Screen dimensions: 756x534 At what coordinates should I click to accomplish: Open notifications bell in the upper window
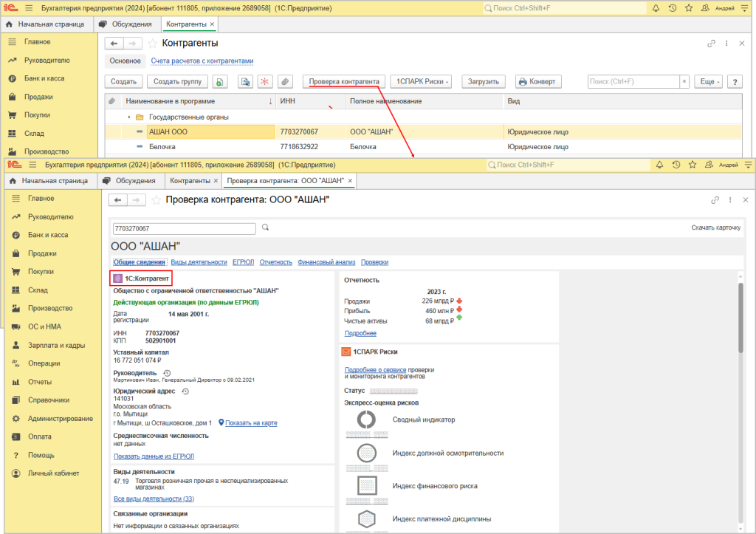point(656,8)
